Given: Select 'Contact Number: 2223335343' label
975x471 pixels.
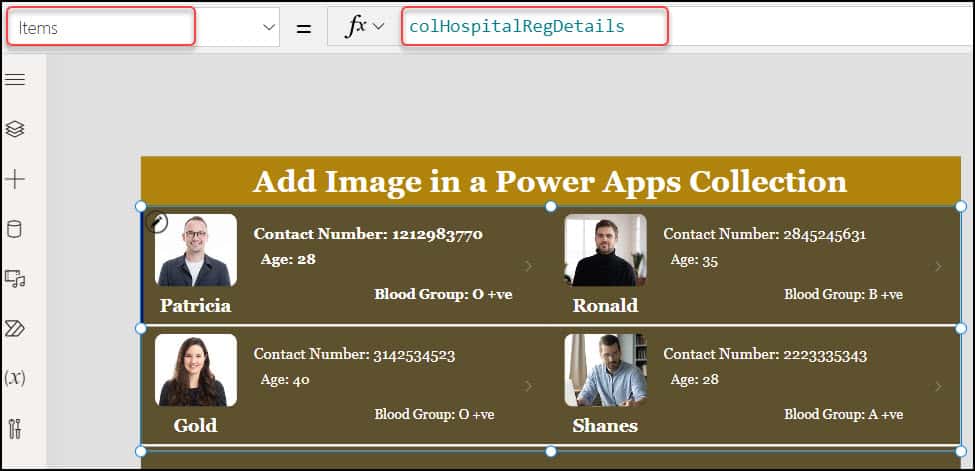Looking at the screenshot, I should coord(765,355).
